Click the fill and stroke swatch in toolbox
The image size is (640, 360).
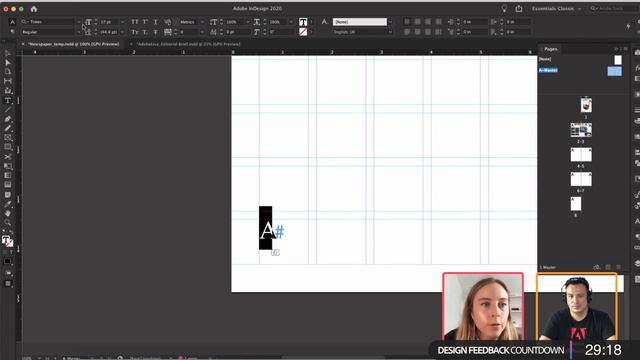coord(8,241)
